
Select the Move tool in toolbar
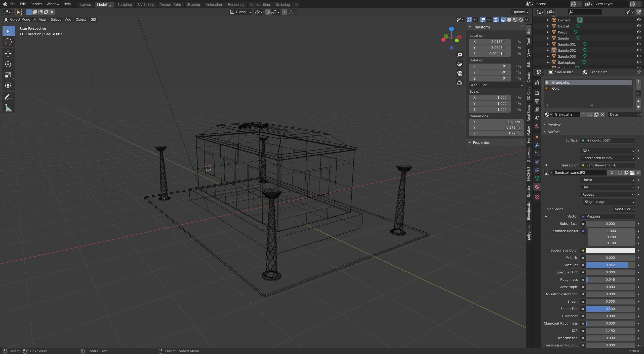point(8,53)
